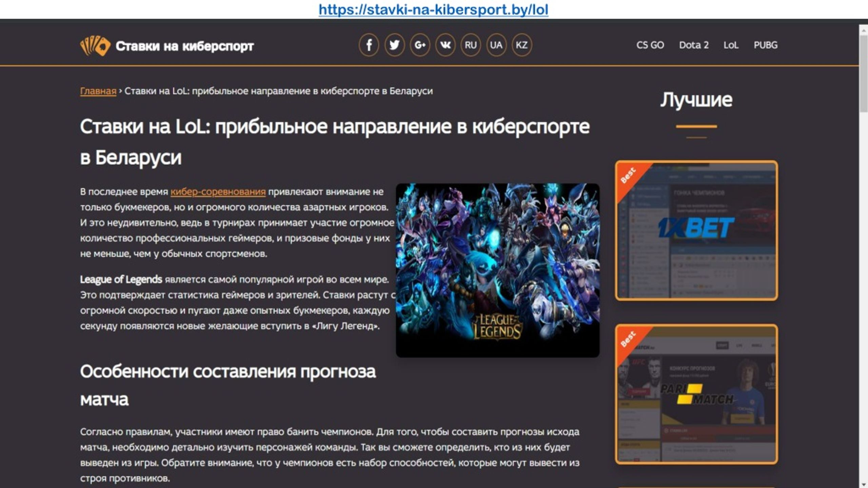Share via the VK icon

[x=445, y=45]
